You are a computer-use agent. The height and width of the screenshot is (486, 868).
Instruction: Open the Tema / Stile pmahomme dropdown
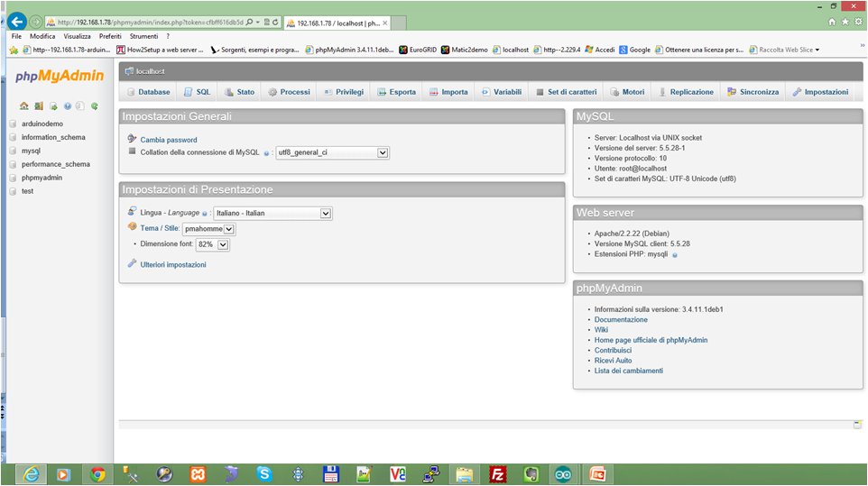[208, 229]
